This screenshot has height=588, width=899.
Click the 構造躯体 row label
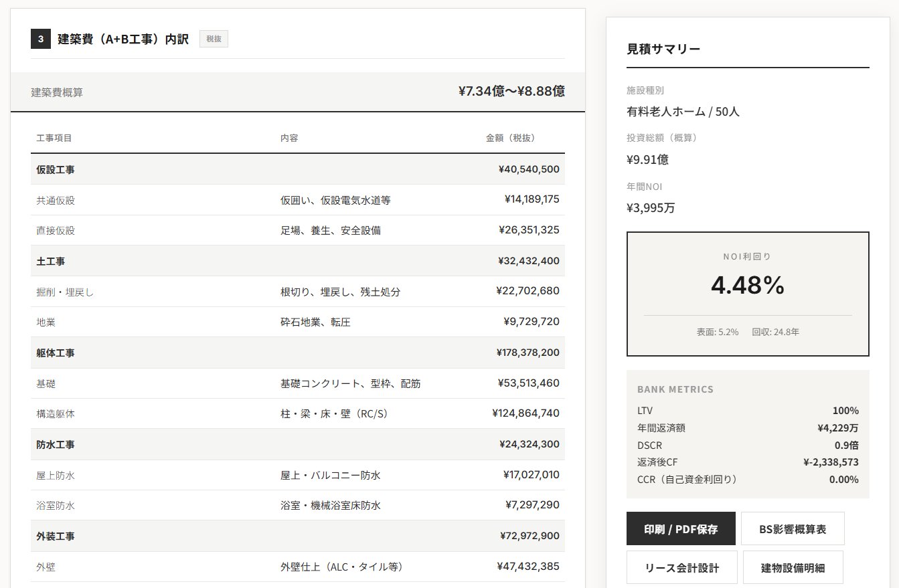point(56,413)
